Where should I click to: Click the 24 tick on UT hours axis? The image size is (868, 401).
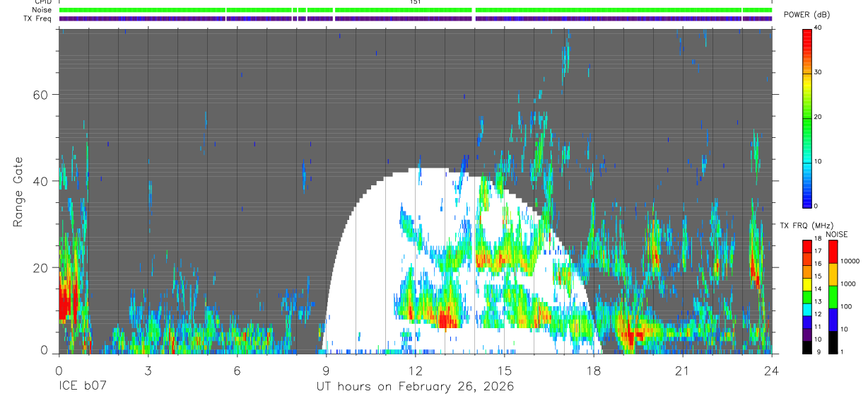(x=771, y=370)
